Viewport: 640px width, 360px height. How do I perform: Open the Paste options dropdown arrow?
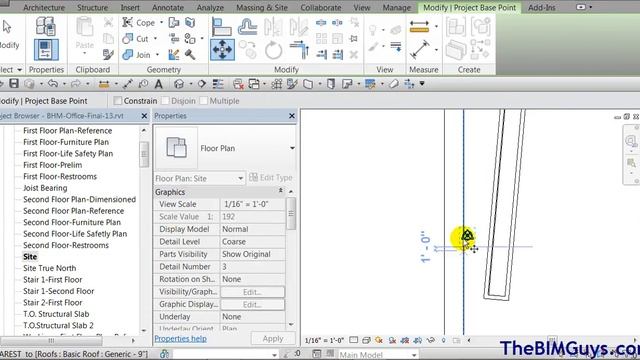pyautogui.click(x=85, y=53)
